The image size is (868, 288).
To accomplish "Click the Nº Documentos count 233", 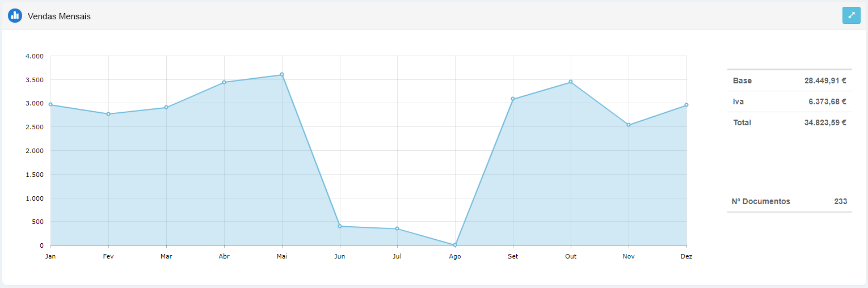I will (840, 201).
